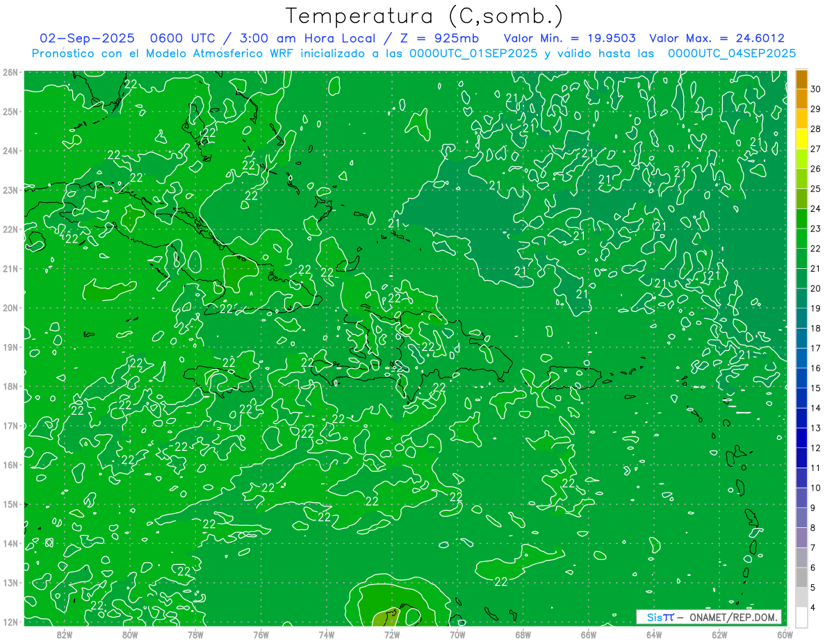Click the 19N latitude axis label
Image resolution: width=834 pixels, height=644 pixels.
(10, 347)
